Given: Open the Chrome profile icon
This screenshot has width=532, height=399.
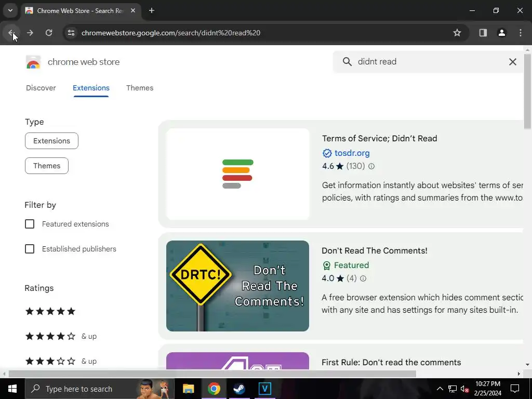Looking at the screenshot, I should 501,33.
